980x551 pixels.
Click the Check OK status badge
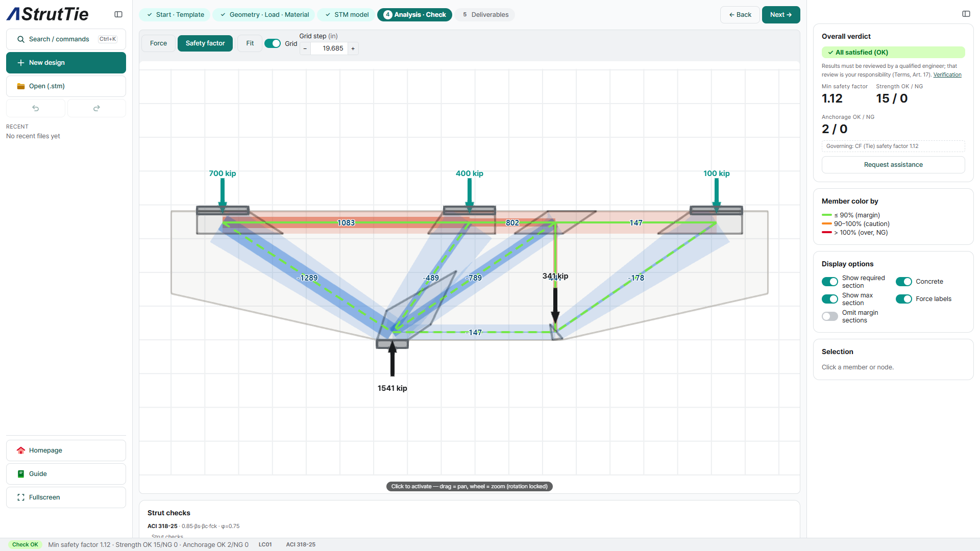25,545
